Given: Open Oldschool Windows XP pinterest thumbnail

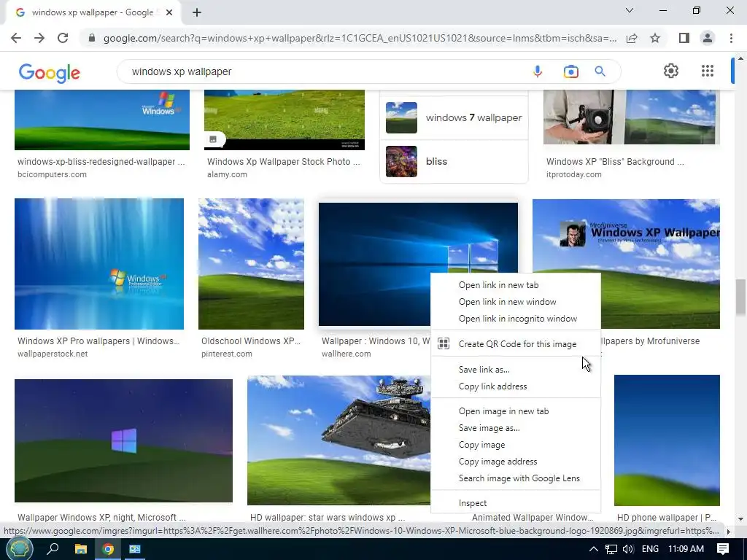Looking at the screenshot, I should (x=251, y=264).
